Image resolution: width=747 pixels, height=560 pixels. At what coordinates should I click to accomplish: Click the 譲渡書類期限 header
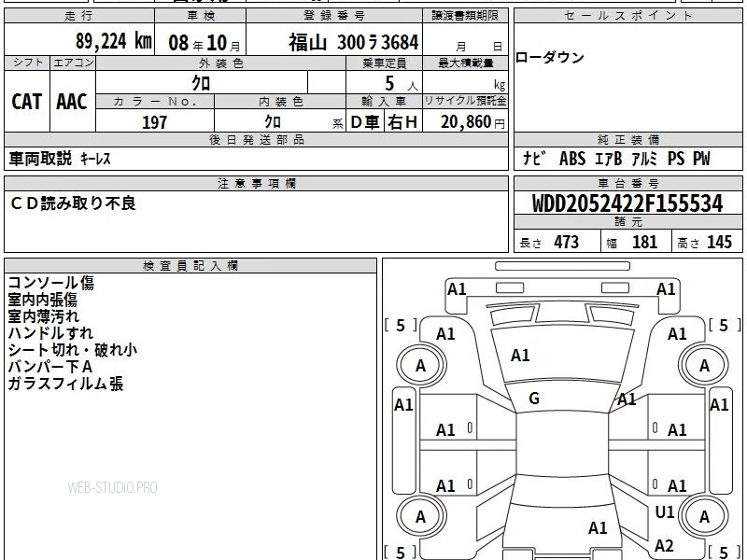(465, 16)
